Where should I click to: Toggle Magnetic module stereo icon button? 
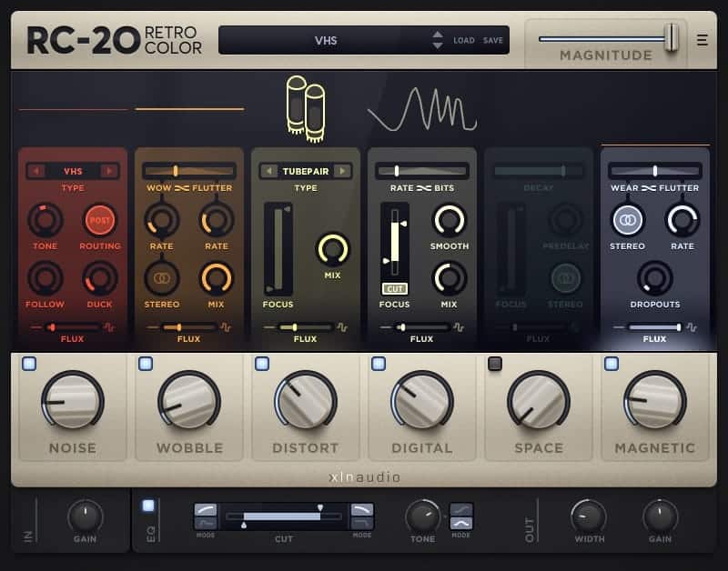(627, 220)
